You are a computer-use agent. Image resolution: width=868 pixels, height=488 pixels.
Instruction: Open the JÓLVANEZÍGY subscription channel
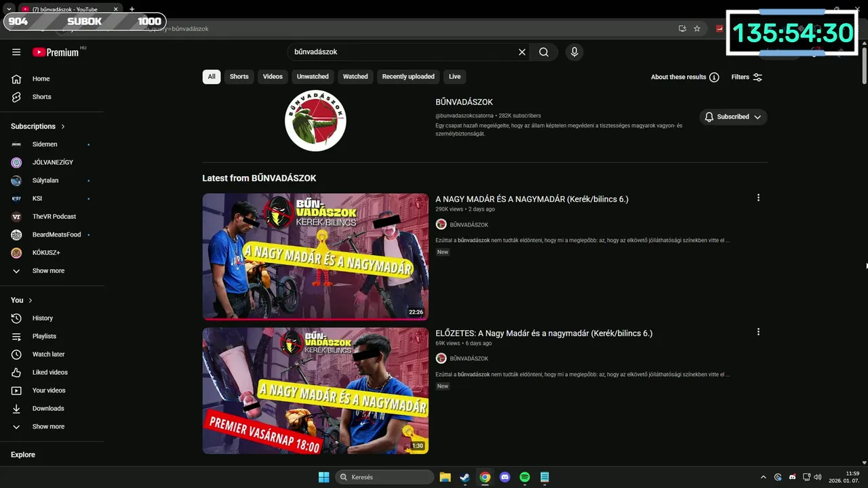pyautogui.click(x=52, y=163)
